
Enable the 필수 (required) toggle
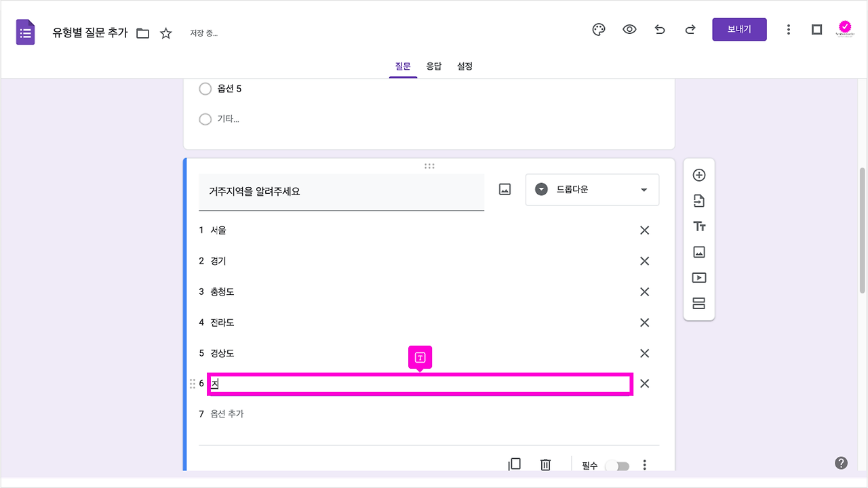click(616, 466)
